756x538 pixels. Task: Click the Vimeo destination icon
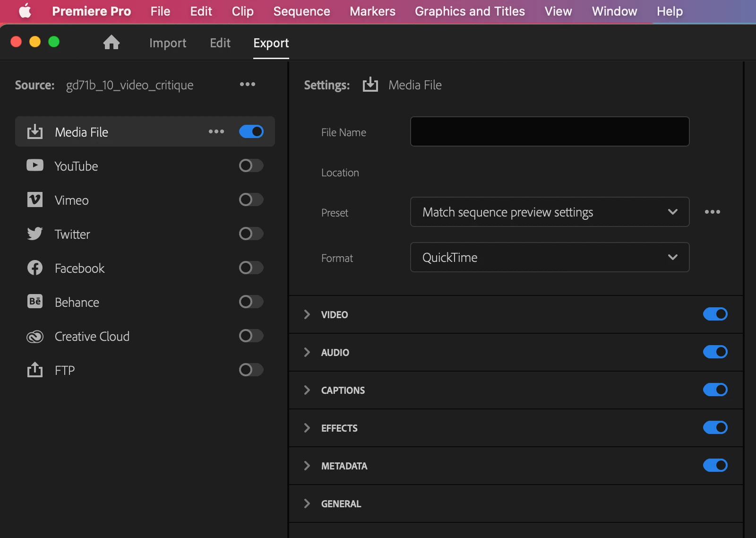pyautogui.click(x=35, y=200)
